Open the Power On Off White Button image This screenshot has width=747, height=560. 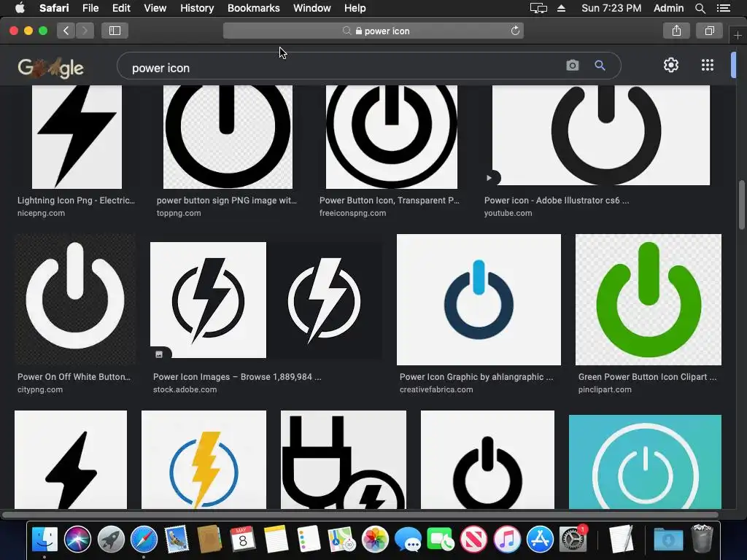click(x=75, y=300)
